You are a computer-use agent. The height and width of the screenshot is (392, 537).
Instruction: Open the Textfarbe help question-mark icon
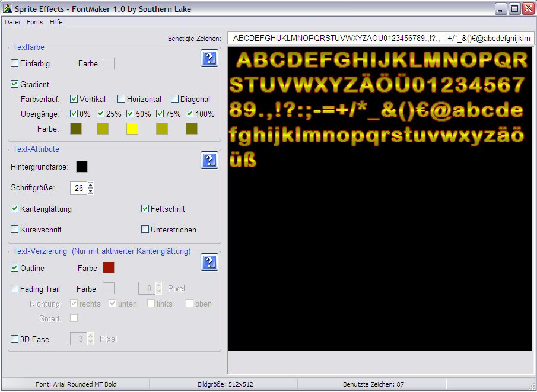coord(209,58)
